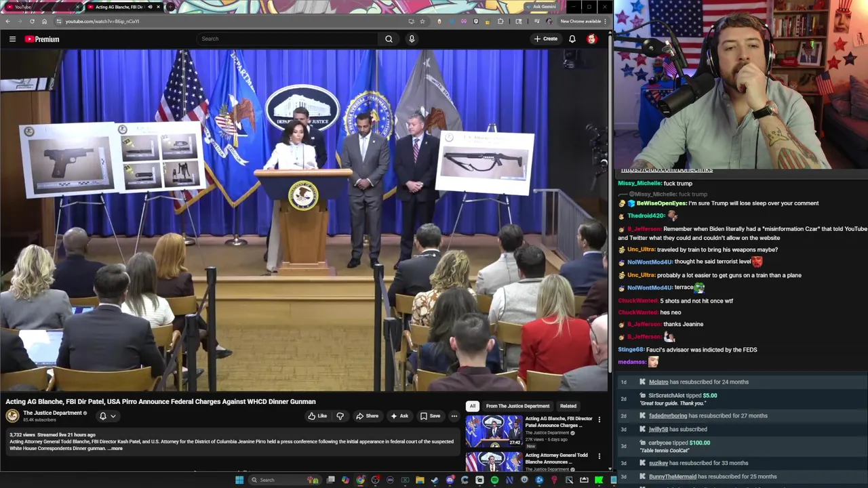Open File Explorer from taskbar
868x488 pixels.
pyautogui.click(x=420, y=480)
